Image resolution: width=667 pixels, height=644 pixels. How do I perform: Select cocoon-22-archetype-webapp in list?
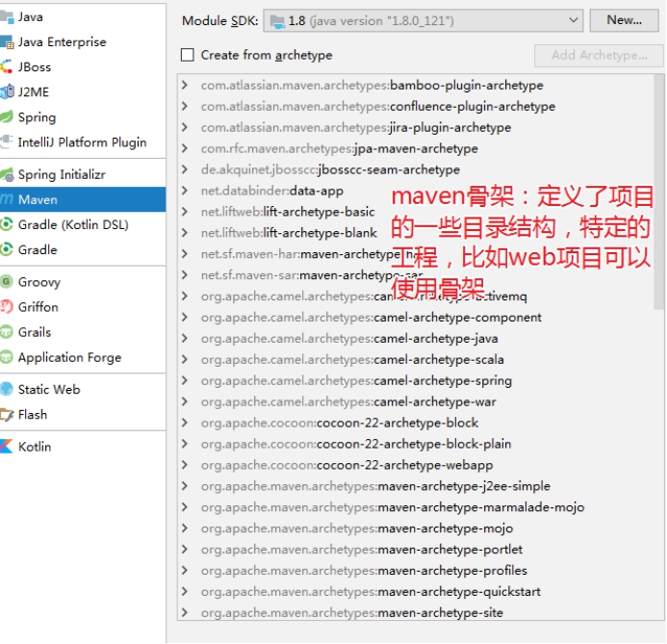pos(346,465)
